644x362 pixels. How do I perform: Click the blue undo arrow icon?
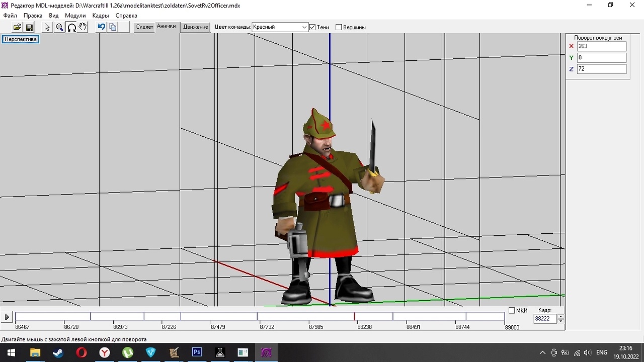[101, 27]
